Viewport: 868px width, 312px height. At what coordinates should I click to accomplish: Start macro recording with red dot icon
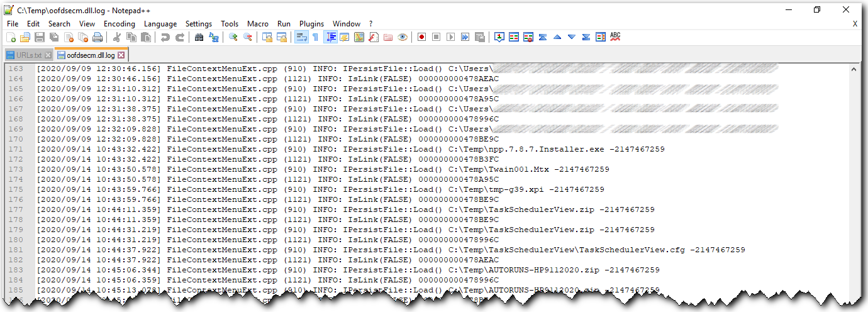[x=421, y=37]
